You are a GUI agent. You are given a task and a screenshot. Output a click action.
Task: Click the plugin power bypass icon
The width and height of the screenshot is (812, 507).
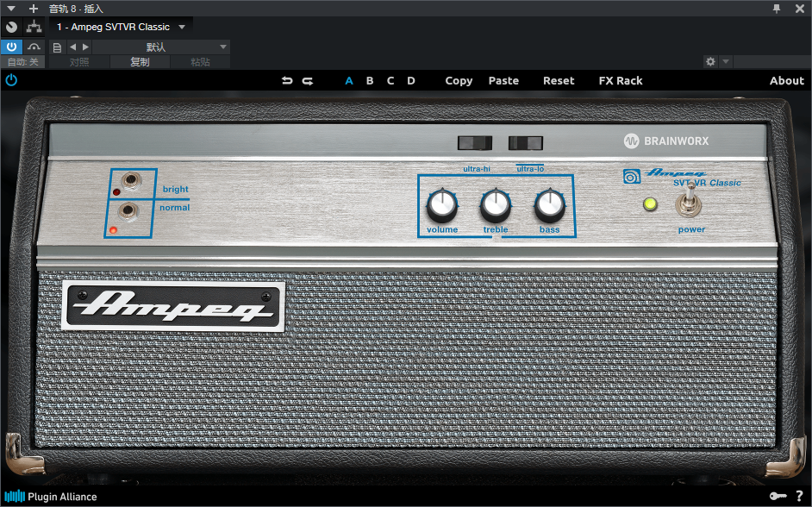(11, 80)
